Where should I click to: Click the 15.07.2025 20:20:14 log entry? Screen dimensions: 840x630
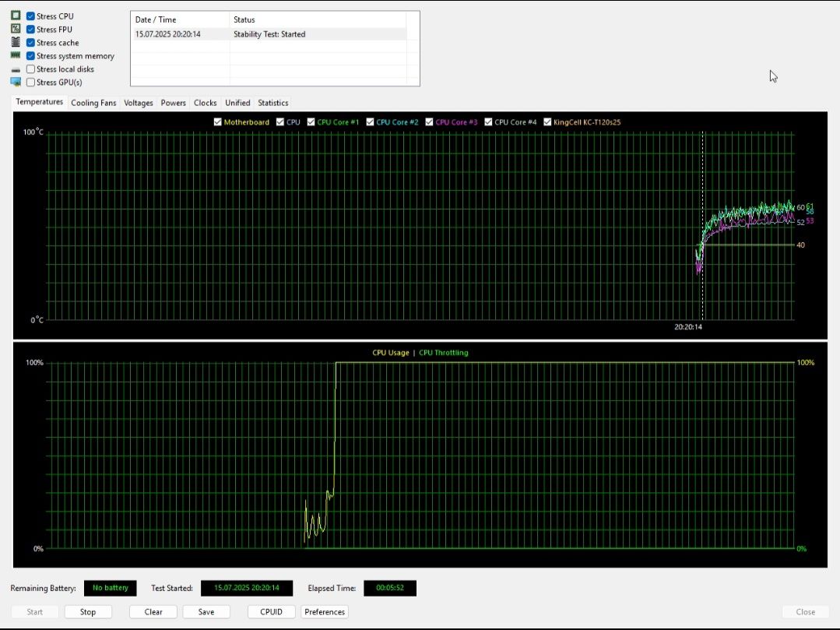(x=167, y=34)
